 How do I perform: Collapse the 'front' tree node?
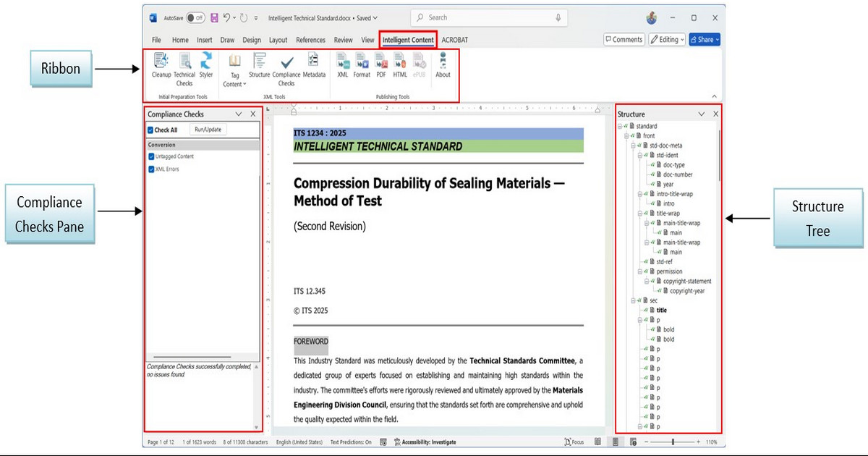point(626,135)
